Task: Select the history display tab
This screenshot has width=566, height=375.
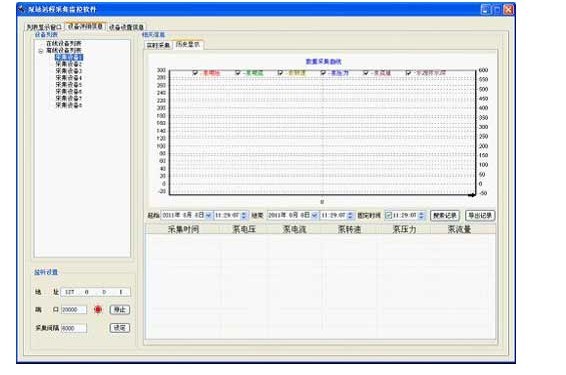Action: point(188,44)
